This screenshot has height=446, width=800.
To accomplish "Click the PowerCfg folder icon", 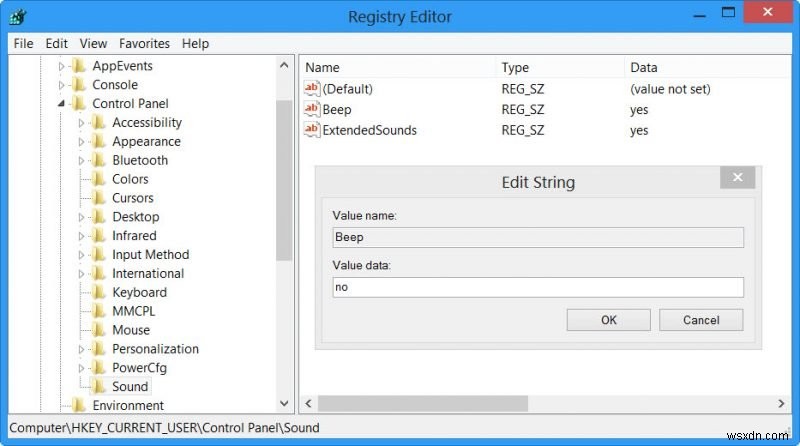I will click(x=99, y=368).
